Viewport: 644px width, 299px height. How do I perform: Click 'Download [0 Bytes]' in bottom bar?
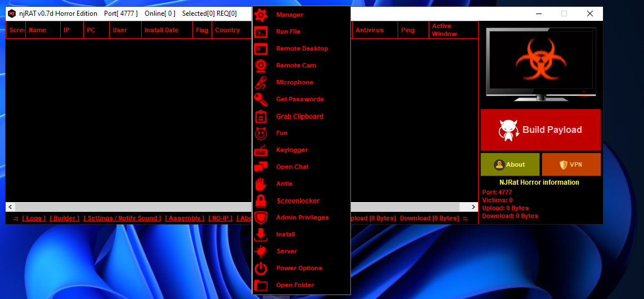(429, 218)
